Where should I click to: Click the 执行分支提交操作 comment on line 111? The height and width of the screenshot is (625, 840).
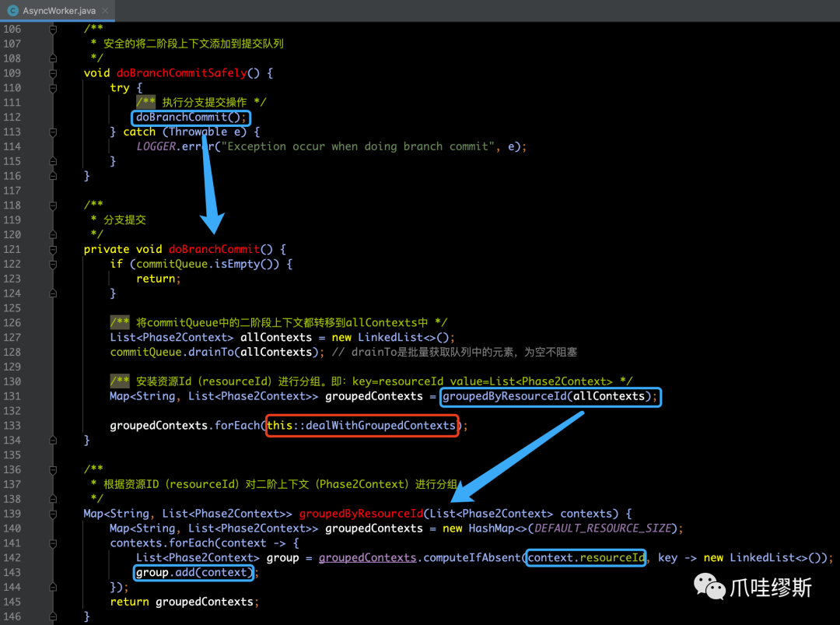(x=204, y=103)
